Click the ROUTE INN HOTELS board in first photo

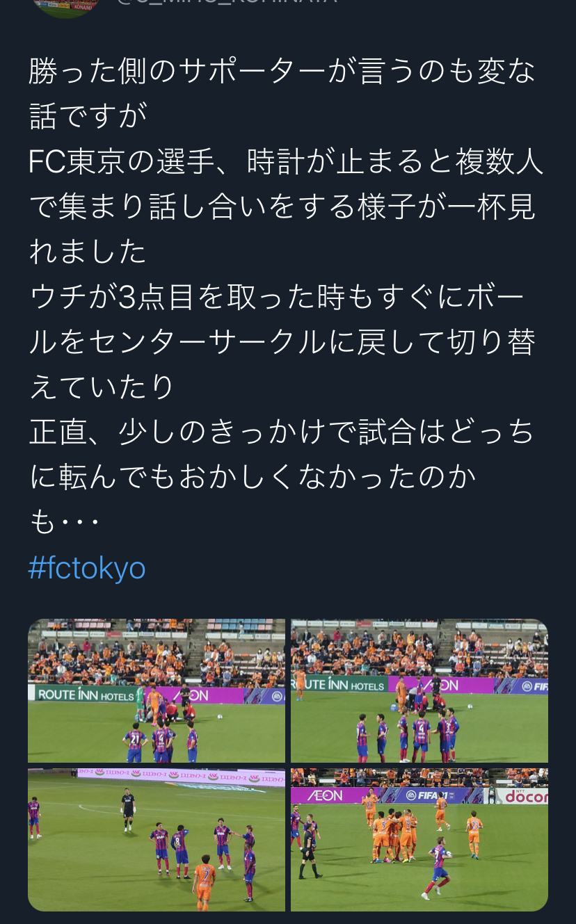(x=85, y=694)
